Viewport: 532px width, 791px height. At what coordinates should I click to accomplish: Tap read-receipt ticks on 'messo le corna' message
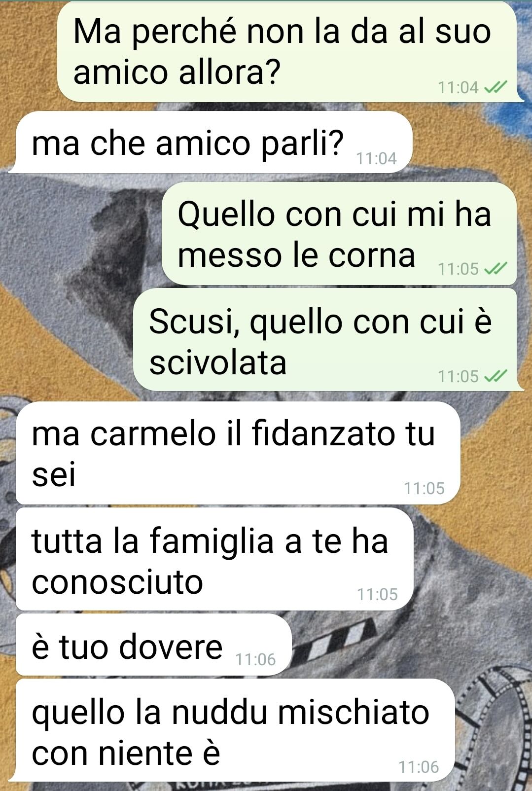pyautogui.click(x=496, y=269)
